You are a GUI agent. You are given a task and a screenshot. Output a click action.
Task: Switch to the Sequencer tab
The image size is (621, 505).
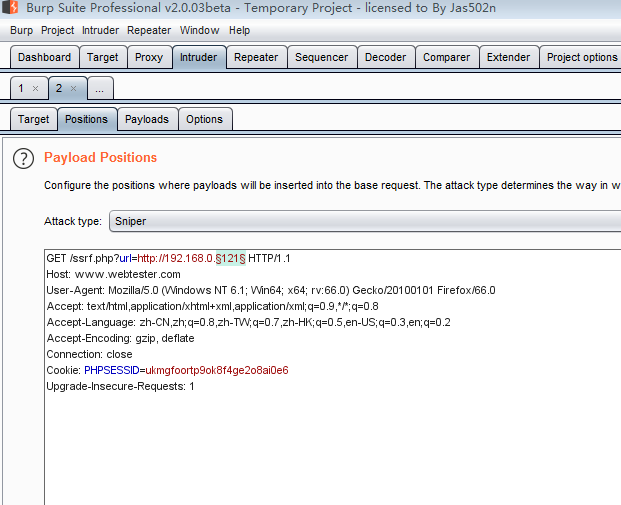322,57
